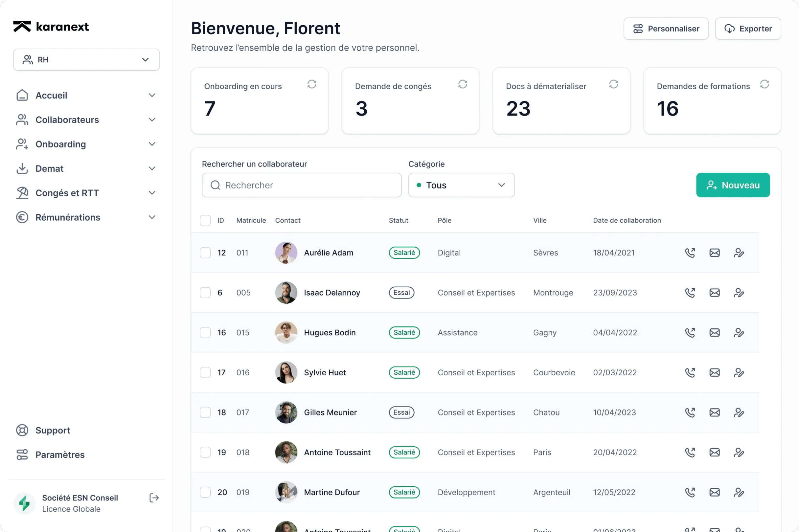The width and height of the screenshot is (799, 532).
Task: Expand the Collaborateurs menu chevron
Action: 152,120
